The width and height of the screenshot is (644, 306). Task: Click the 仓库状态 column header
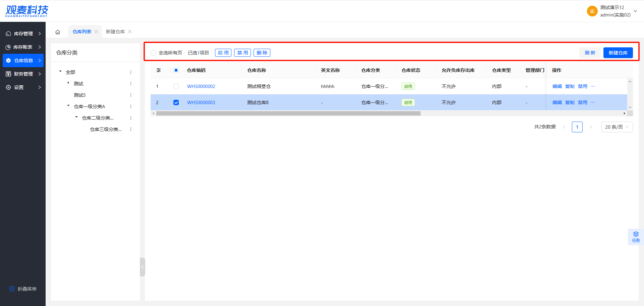tap(411, 70)
